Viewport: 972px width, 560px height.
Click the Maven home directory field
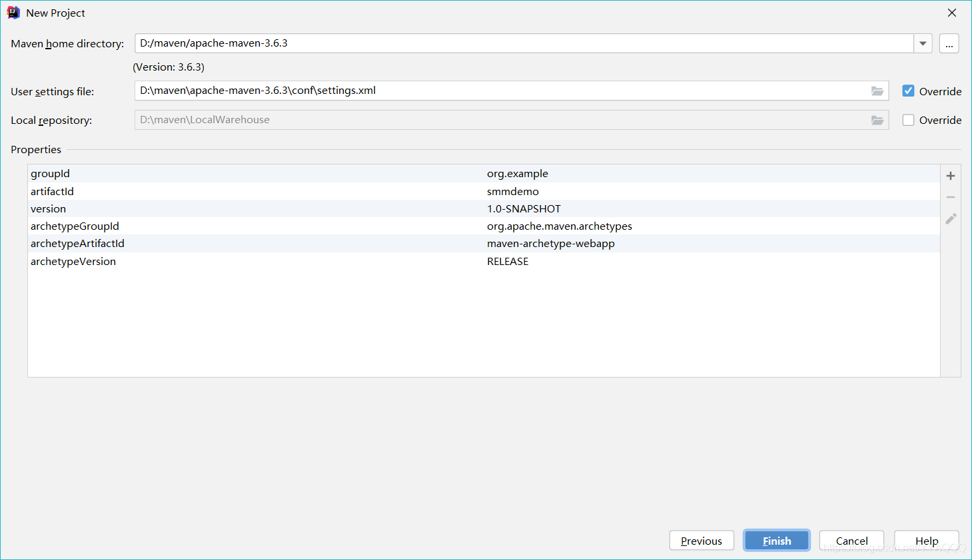tap(524, 43)
